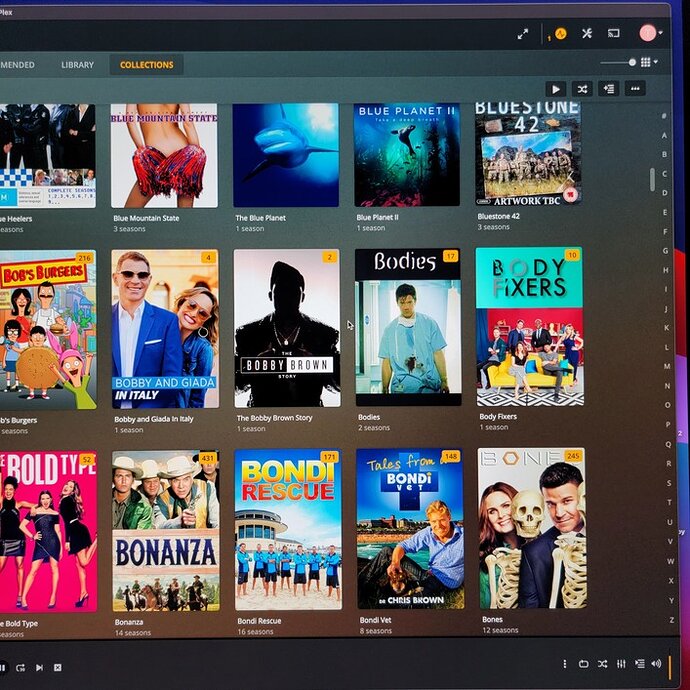Click the 'Bonanza' title text
This screenshot has height=690, width=690.
(129, 622)
